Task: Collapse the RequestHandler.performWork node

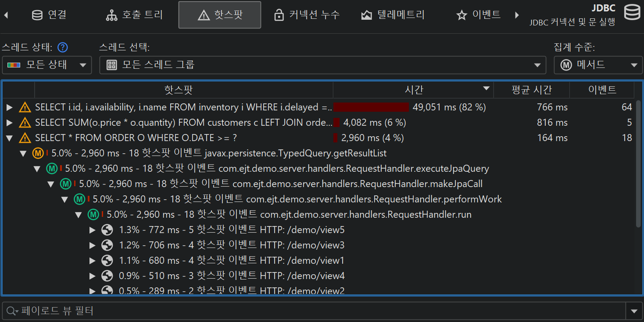Action: [x=65, y=199]
